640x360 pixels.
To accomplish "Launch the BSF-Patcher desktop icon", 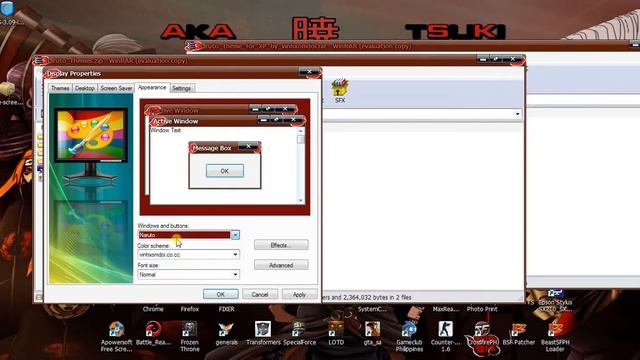I will [x=519, y=333].
